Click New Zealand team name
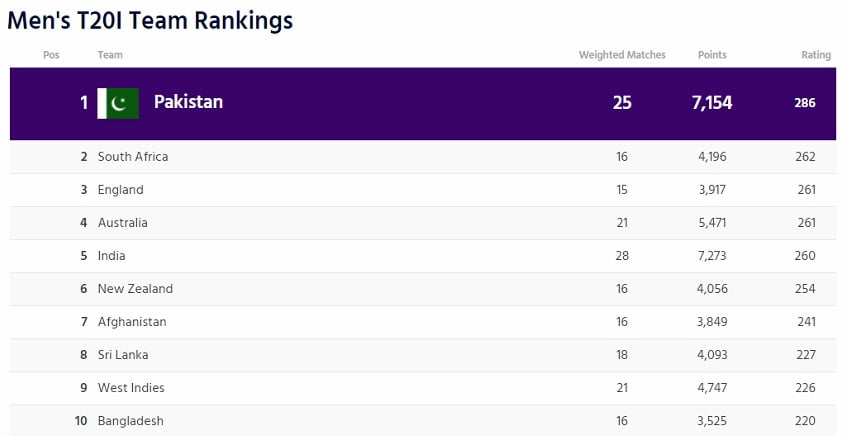This screenshot has height=440, width=847. pyautogui.click(x=135, y=289)
